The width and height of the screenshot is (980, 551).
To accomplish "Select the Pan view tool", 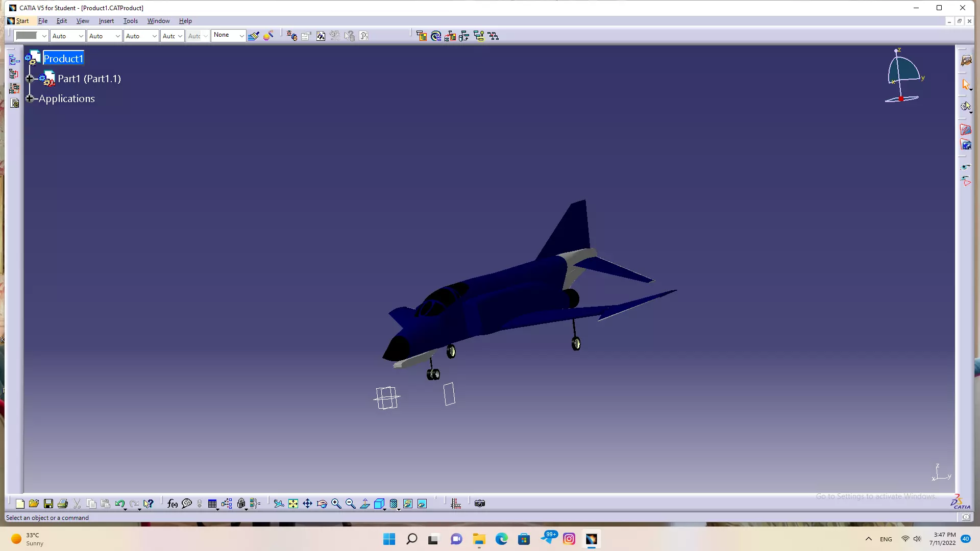I will (x=307, y=504).
